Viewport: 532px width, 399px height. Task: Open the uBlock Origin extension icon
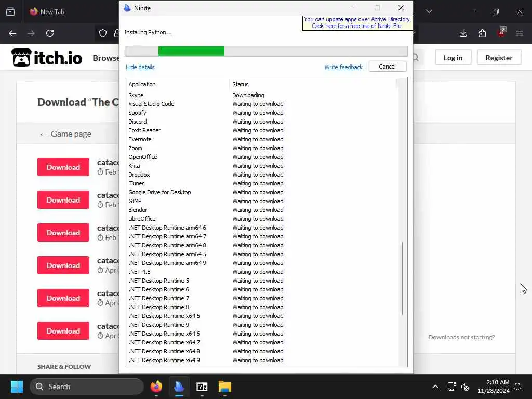[501, 33]
